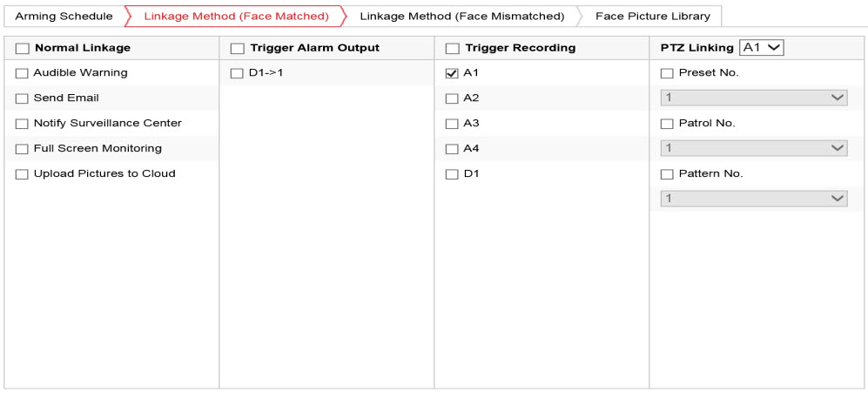Open the PTZ Linking A1 dropdown
Viewport: 868px width, 393px height.
pyautogui.click(x=761, y=48)
